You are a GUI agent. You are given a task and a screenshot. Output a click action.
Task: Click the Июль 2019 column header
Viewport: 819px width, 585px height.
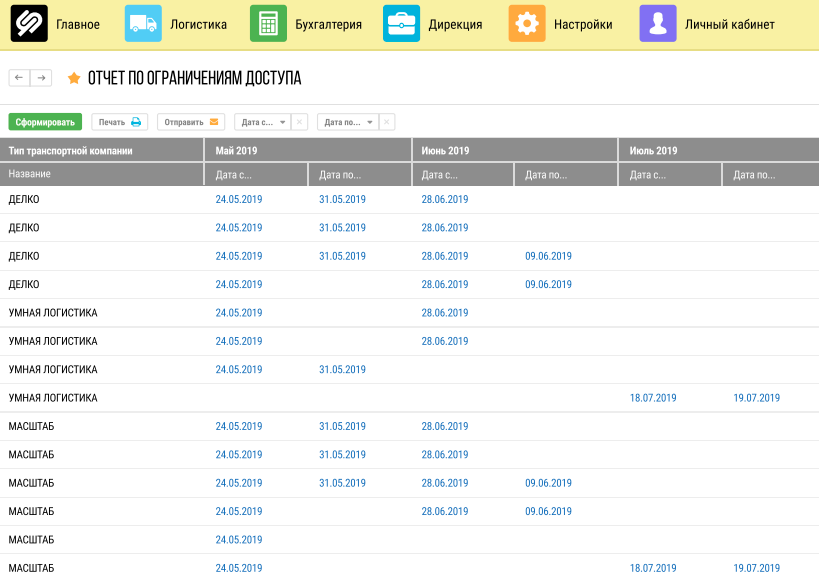click(x=719, y=150)
